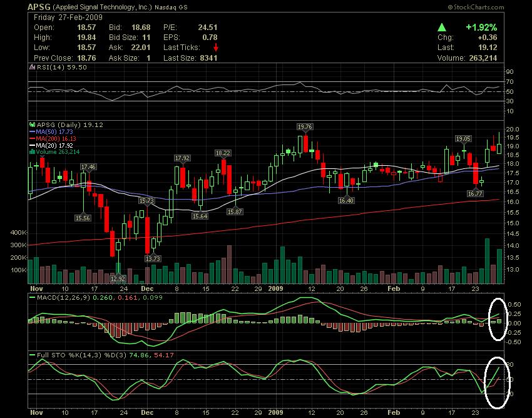This screenshot has height=418, width=532.
Task: Click the 15.64 low price label
Action: click(200, 216)
